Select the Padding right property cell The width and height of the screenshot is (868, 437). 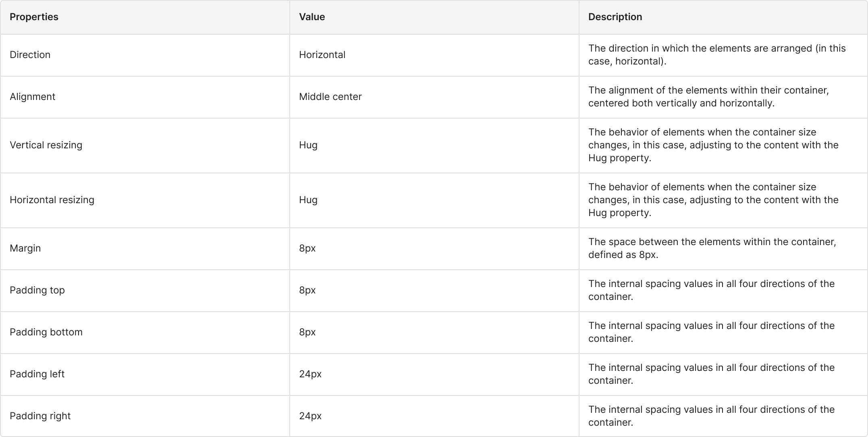pos(40,416)
